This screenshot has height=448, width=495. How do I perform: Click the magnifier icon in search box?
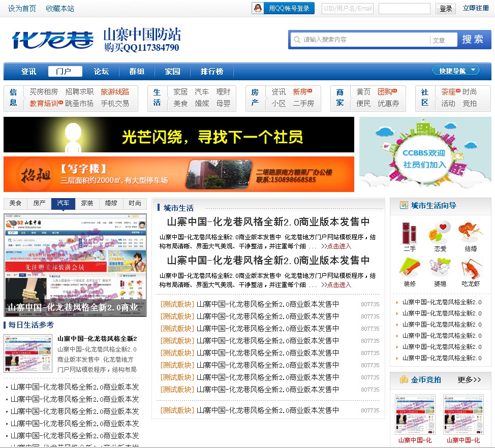click(x=297, y=40)
